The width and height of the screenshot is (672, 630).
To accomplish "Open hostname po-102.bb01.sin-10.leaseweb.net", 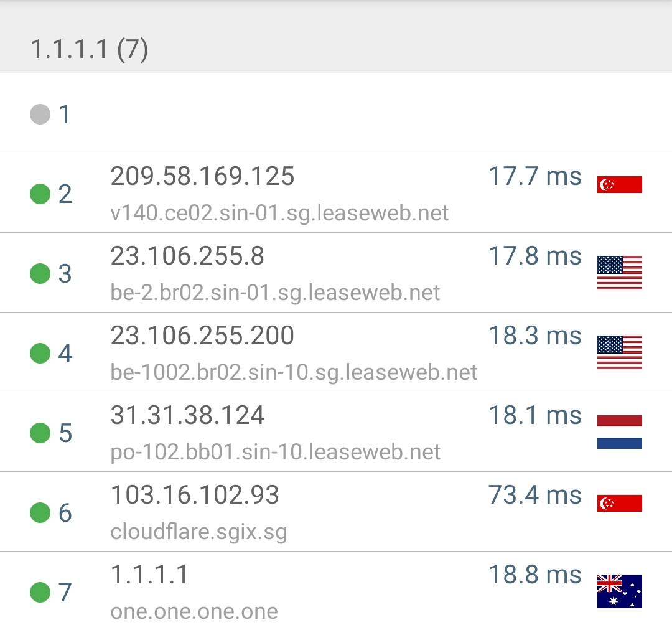I will click(275, 452).
